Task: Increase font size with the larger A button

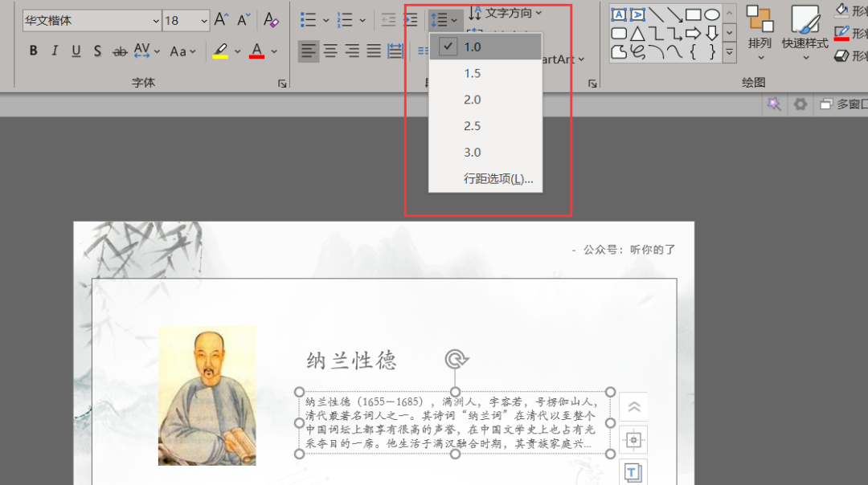Action: (222, 20)
